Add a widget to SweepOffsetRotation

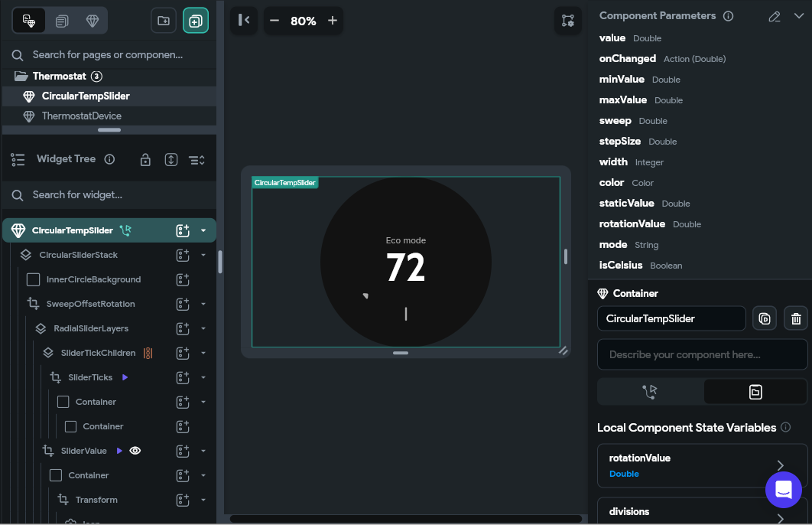183,305
